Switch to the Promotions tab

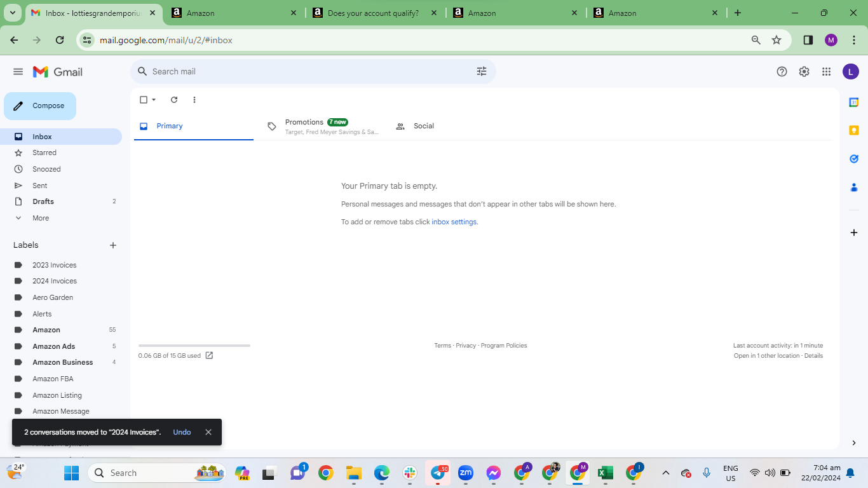coord(323,126)
